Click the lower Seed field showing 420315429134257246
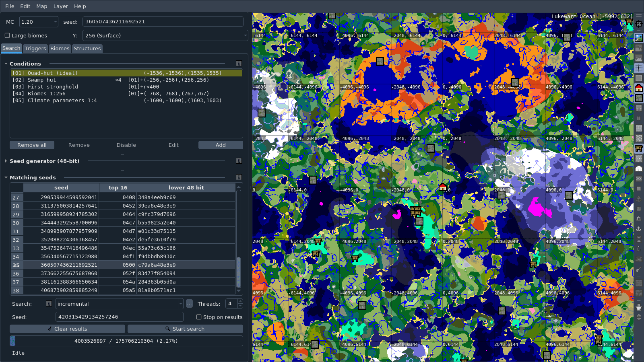 point(120,317)
